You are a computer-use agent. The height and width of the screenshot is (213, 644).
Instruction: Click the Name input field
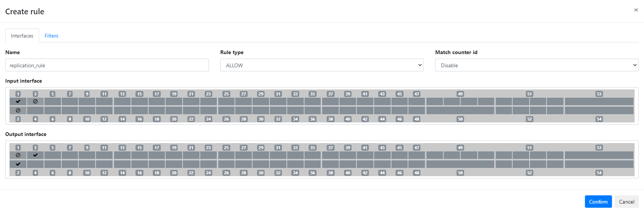click(x=107, y=65)
